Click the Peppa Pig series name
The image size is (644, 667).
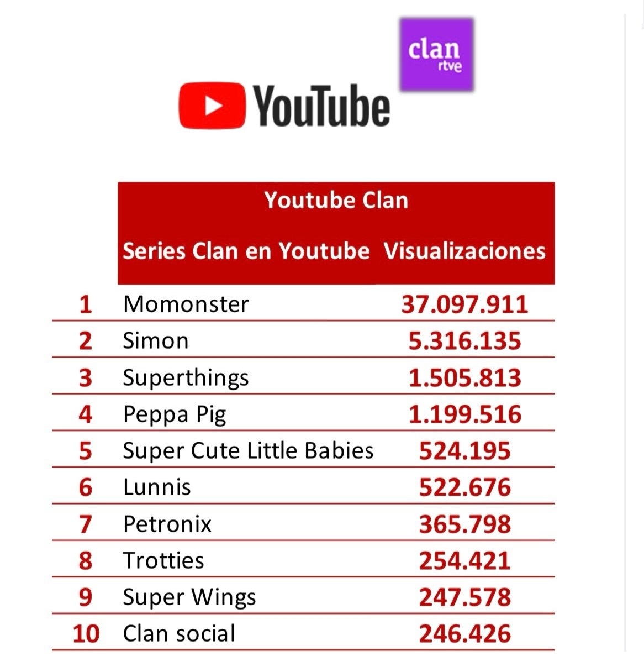click(175, 414)
